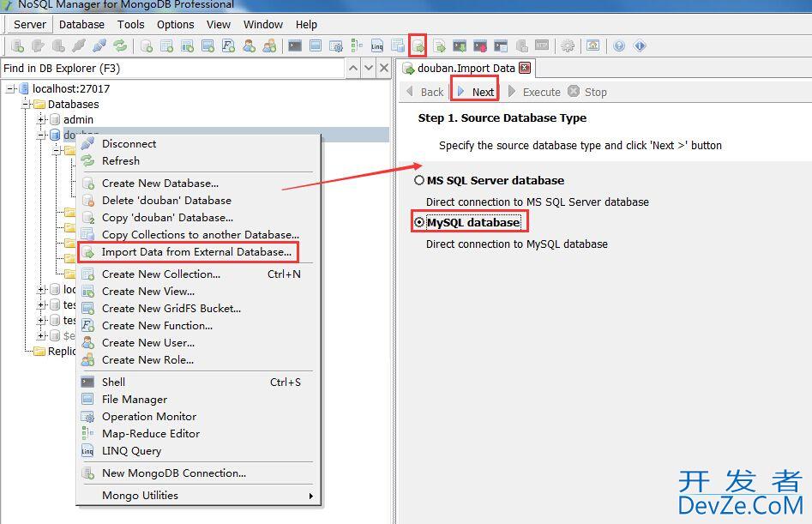The height and width of the screenshot is (524, 812).
Task: Click the blue info diamond icon in the toolbar
Action: pos(640,46)
